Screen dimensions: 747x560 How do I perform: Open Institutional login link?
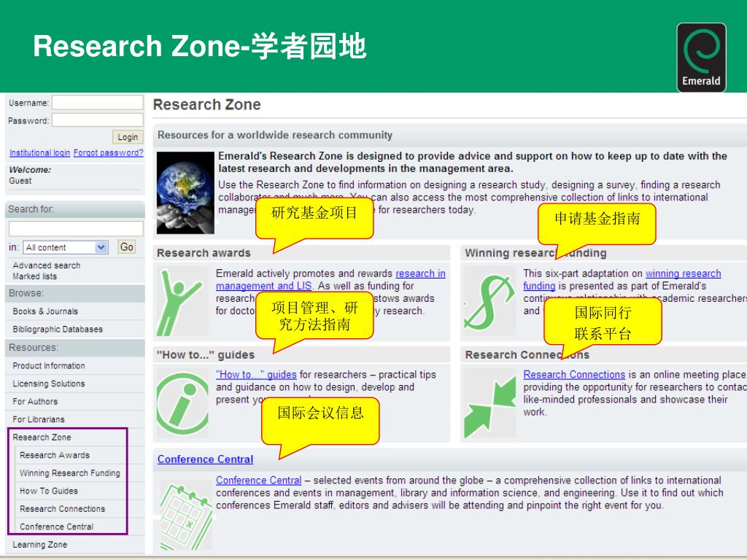(x=39, y=153)
